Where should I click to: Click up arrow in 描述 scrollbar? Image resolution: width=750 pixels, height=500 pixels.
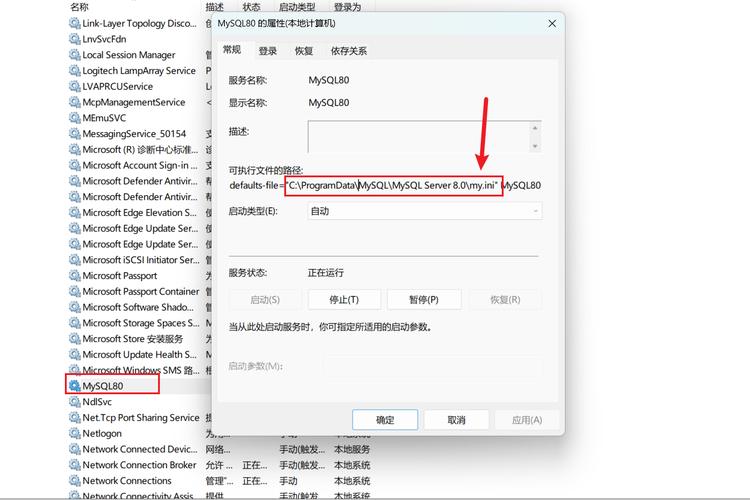coord(535,128)
